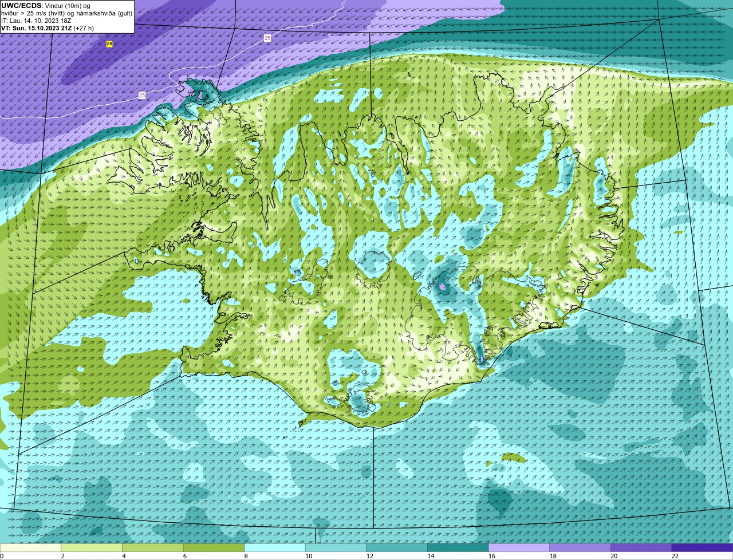Click the 12–14 m/s teal scale swatch
The width and height of the screenshot is (733, 560).
click(x=397, y=547)
